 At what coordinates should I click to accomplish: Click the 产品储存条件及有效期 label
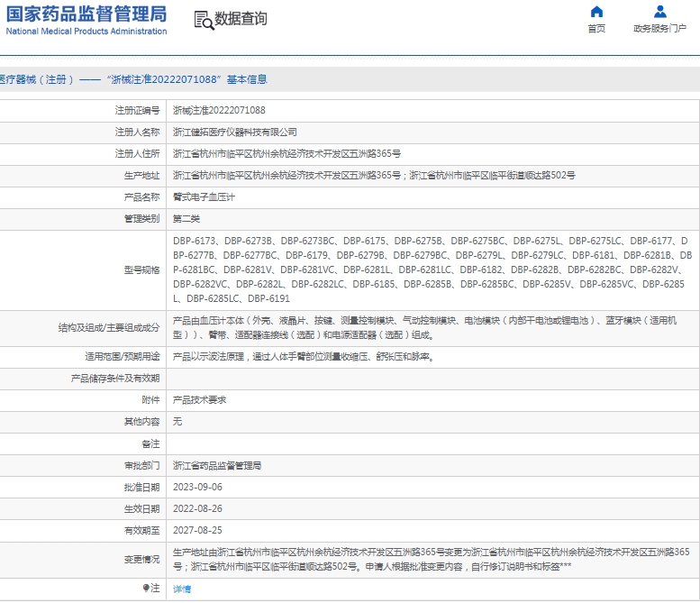tap(115, 379)
